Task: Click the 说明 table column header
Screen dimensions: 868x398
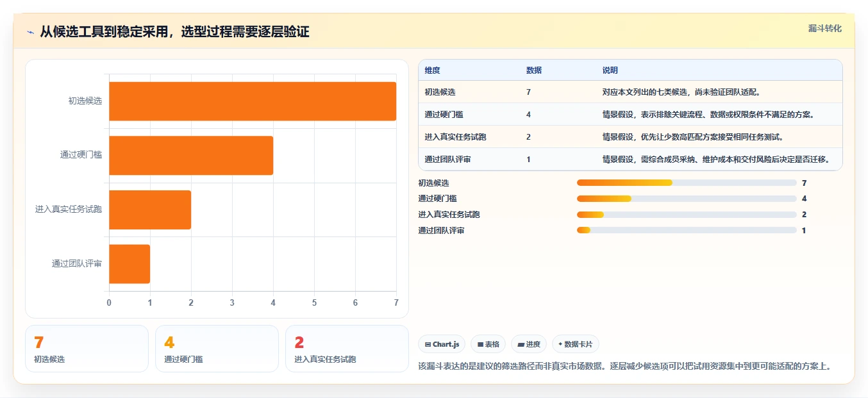Action: pyautogui.click(x=610, y=70)
